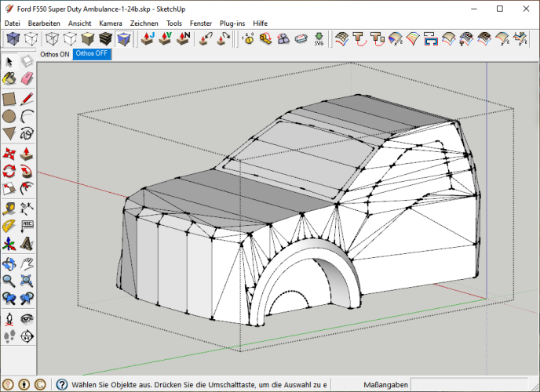540x392 pixels.
Task: Select the Section Plane tool
Action: pos(27,336)
